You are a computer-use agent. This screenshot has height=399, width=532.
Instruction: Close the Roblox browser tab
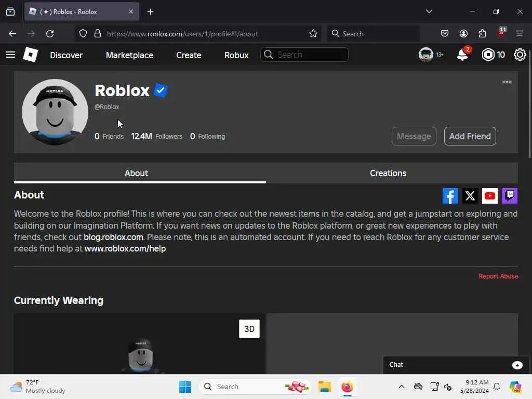pos(131,12)
